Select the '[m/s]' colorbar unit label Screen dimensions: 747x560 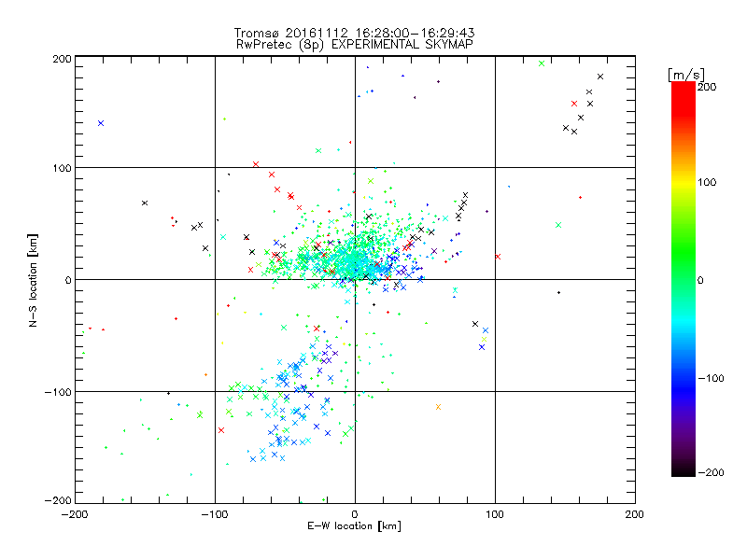point(685,75)
